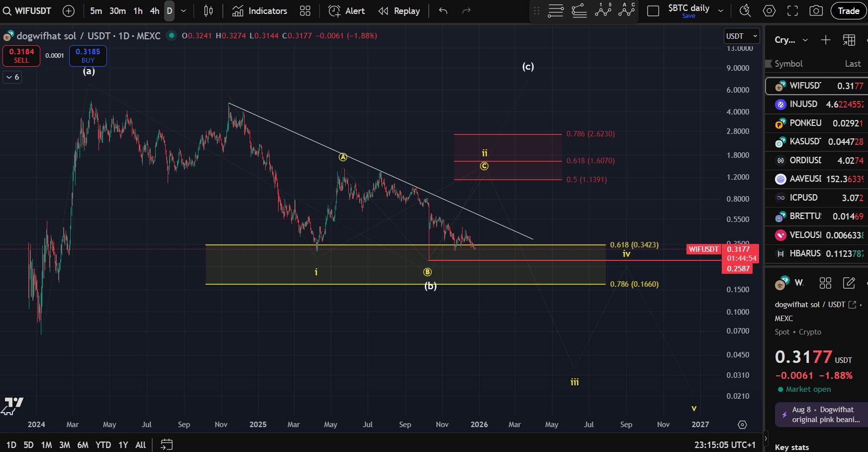
Task: Select the Elliott correction wave ABC tool
Action: 627,10
